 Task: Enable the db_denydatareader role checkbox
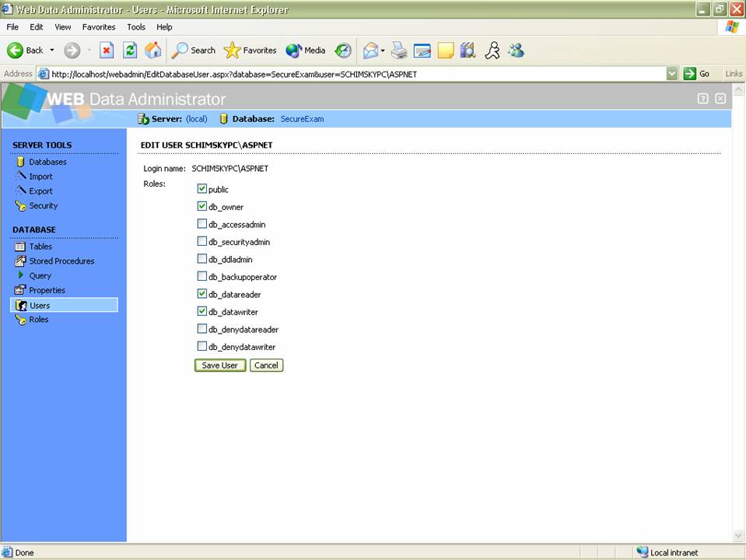[x=201, y=329]
